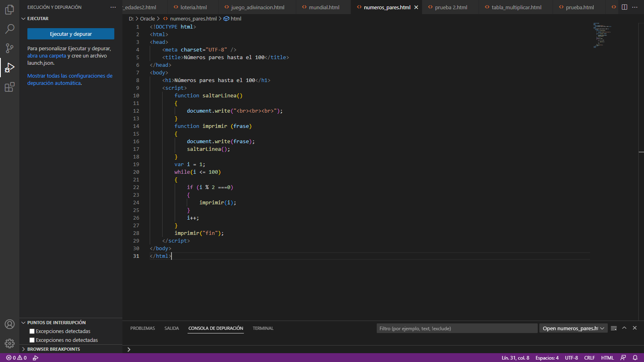644x362 pixels.
Task: Open the PROBLEMAS panel tab
Action: point(142,328)
